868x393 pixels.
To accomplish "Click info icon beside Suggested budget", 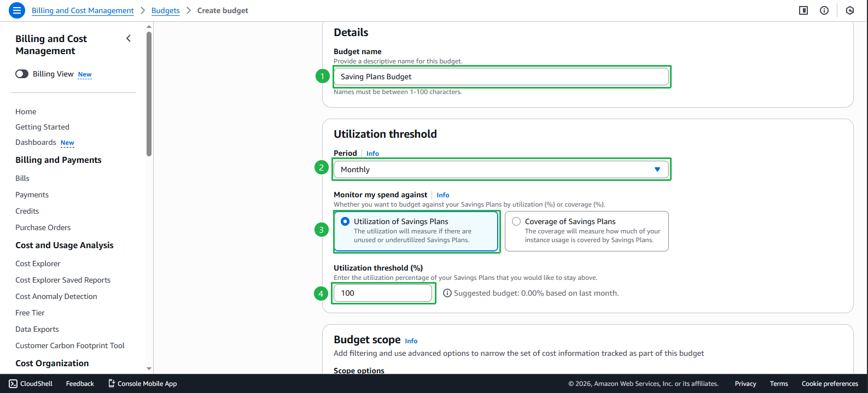I will (447, 294).
